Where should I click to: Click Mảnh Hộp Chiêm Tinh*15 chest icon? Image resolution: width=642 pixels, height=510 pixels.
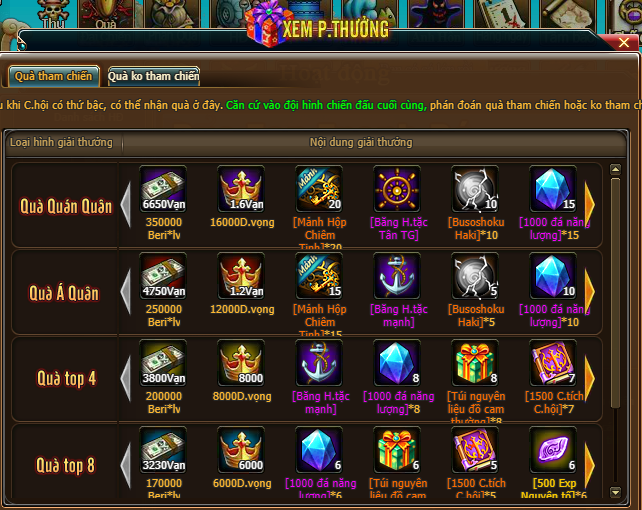[x=319, y=276]
